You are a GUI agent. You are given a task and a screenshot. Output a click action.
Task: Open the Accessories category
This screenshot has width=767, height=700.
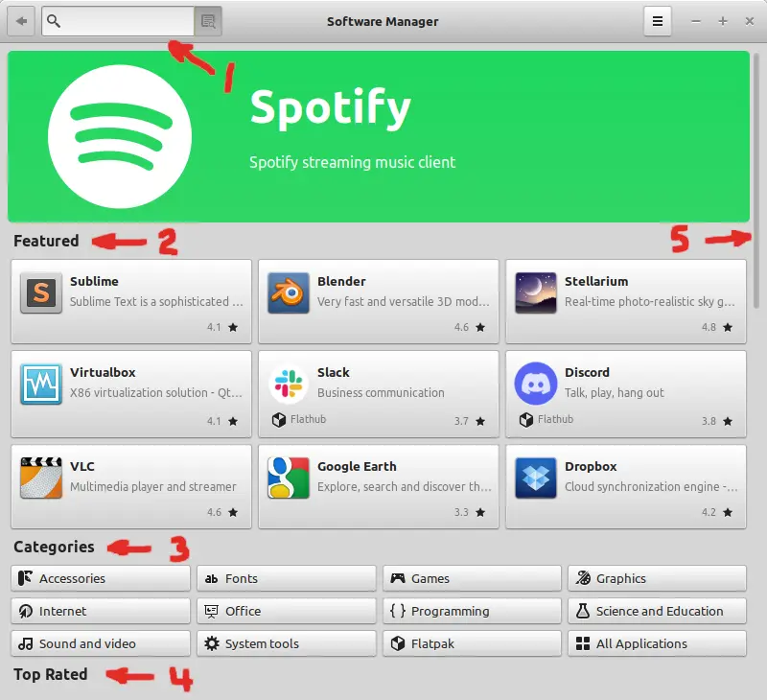pyautogui.click(x=101, y=578)
